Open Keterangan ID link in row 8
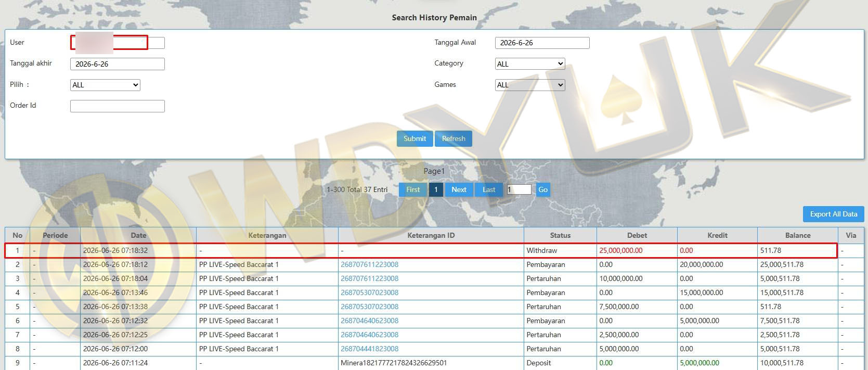Viewport: 868px width, 370px height. (370, 349)
